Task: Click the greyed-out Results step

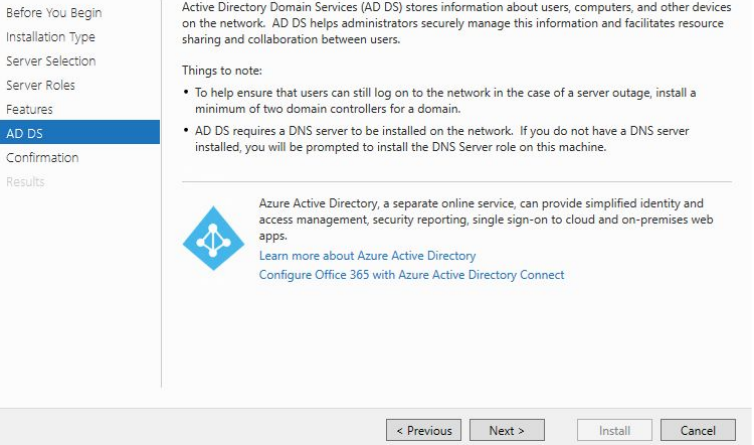Action: (x=25, y=181)
